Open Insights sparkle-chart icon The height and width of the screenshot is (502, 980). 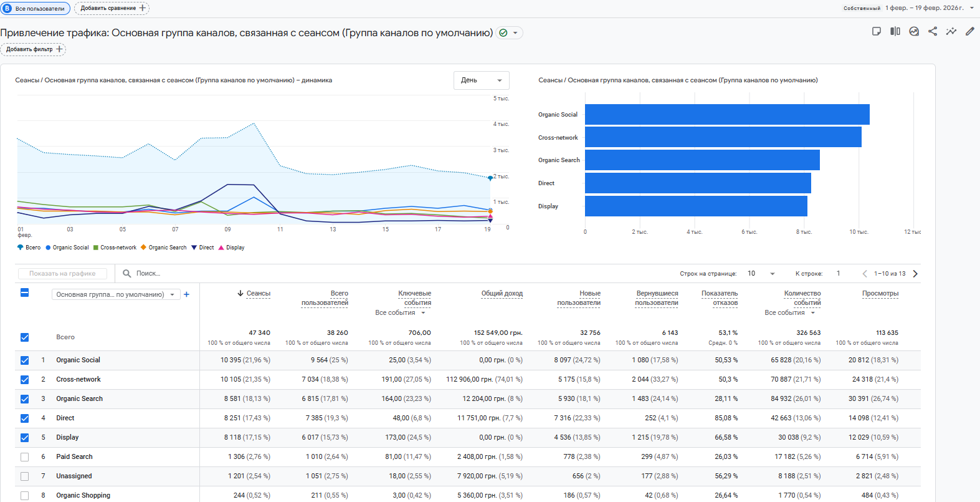[951, 31]
